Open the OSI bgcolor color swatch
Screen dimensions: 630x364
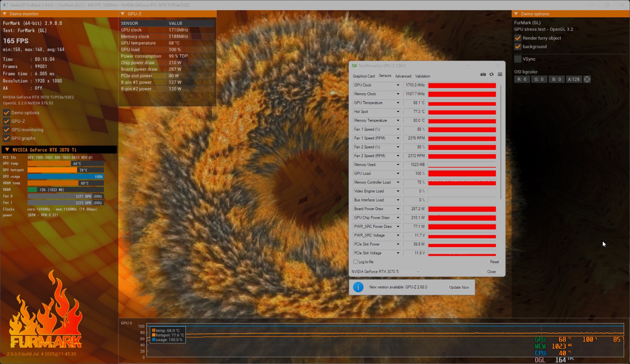click(587, 79)
